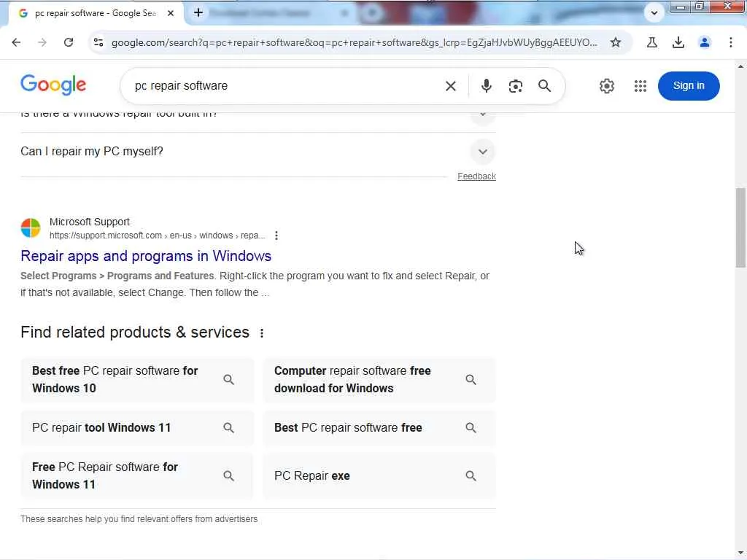The image size is (747, 560).
Task: Search by image with camera icon
Action: click(516, 86)
